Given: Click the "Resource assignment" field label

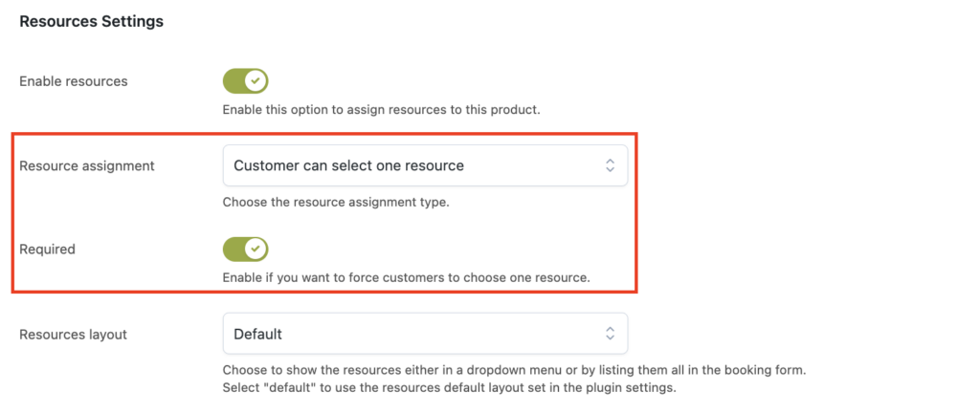Looking at the screenshot, I should click(x=87, y=165).
